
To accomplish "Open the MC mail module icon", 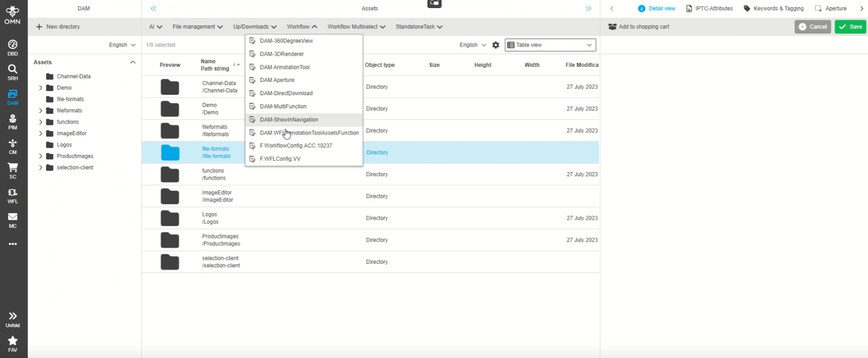I will (x=13, y=220).
